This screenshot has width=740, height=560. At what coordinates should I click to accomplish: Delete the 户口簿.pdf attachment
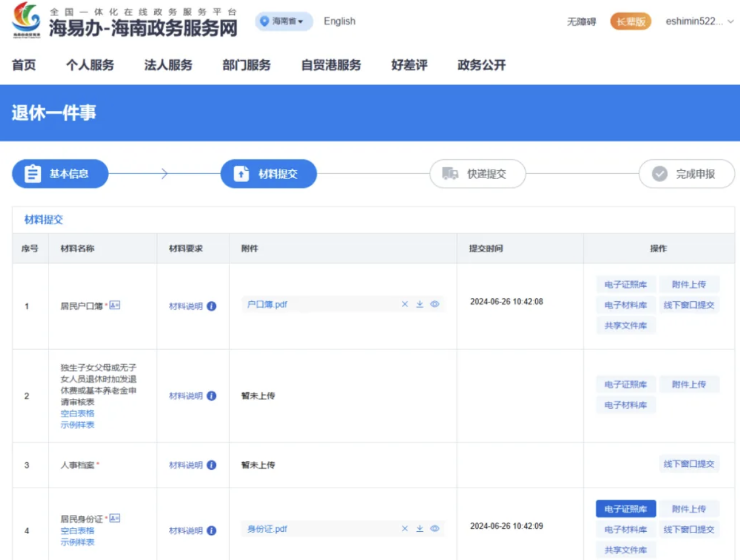point(405,304)
